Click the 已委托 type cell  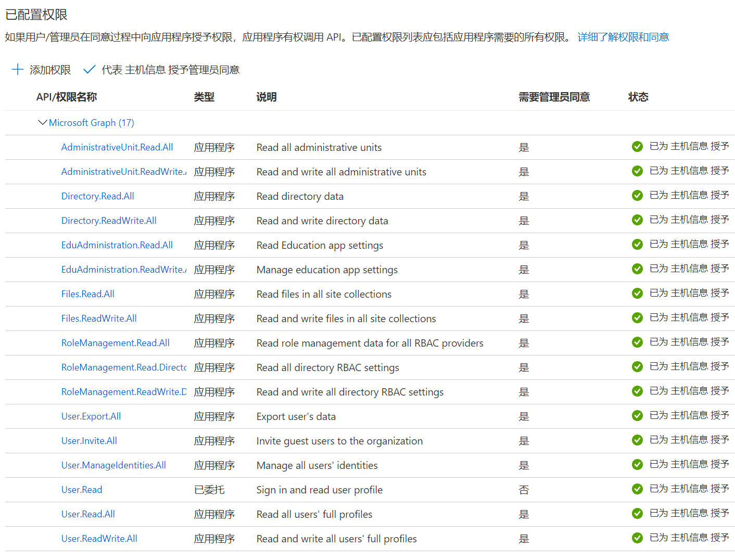pos(209,490)
